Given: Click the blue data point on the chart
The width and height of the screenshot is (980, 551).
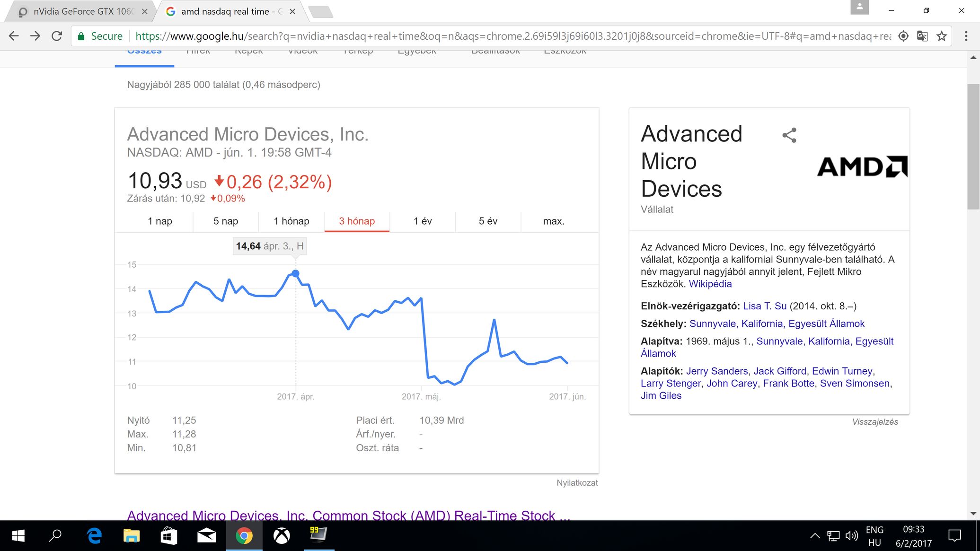Looking at the screenshot, I should pyautogui.click(x=296, y=273).
